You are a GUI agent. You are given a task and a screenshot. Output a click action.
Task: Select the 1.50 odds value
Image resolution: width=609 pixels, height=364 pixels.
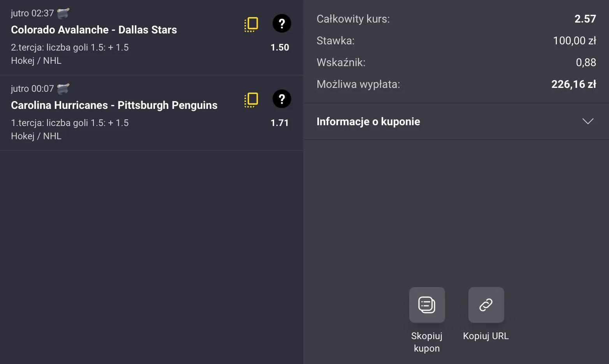280,47
